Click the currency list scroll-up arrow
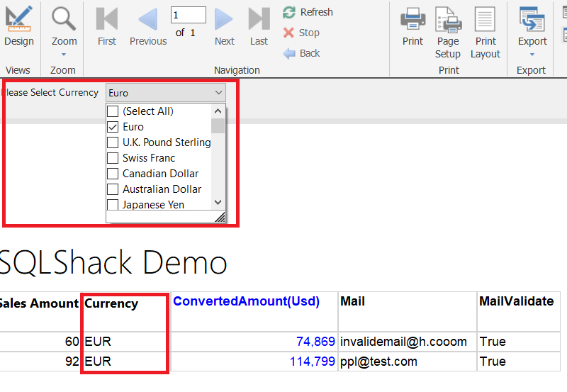Image resolution: width=567 pixels, height=392 pixels. coord(218,111)
